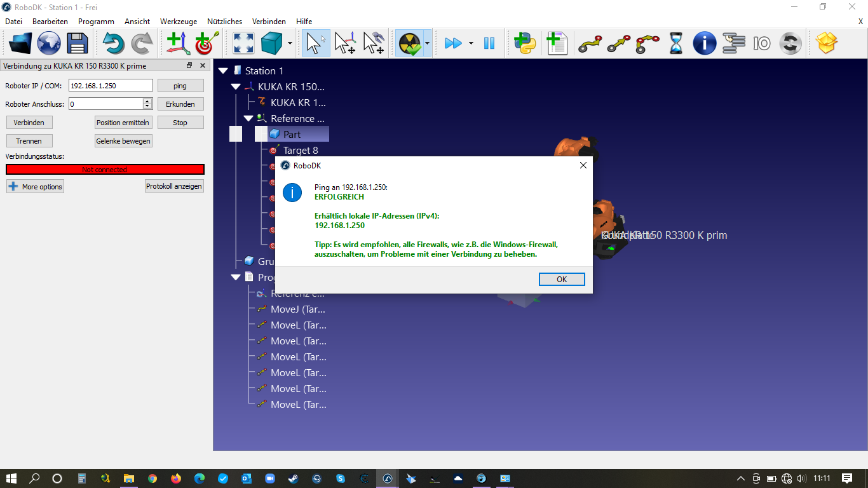This screenshot has width=868, height=488.
Task: Open the Programm menu
Action: pos(96,21)
